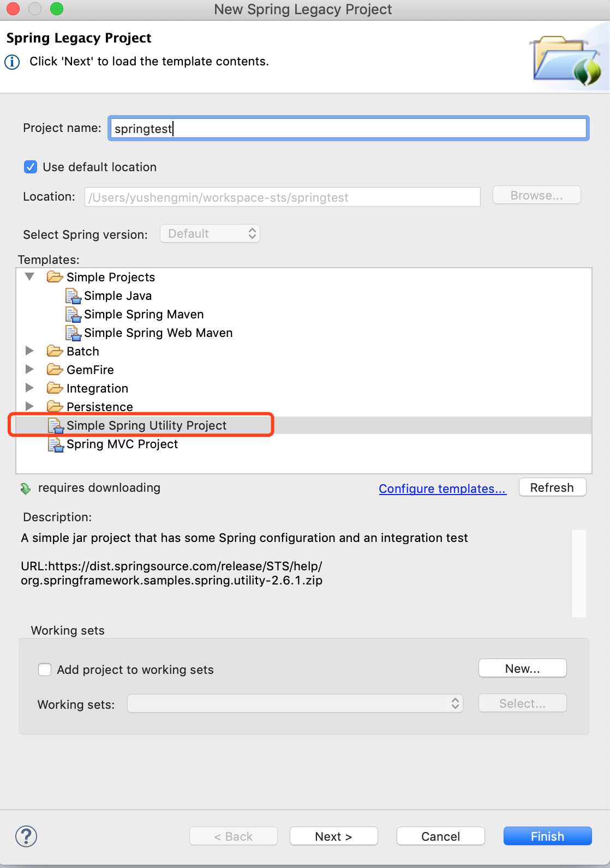This screenshot has height=868, width=610.
Task: Click the info icon beside the Next hint
Action: point(12,62)
